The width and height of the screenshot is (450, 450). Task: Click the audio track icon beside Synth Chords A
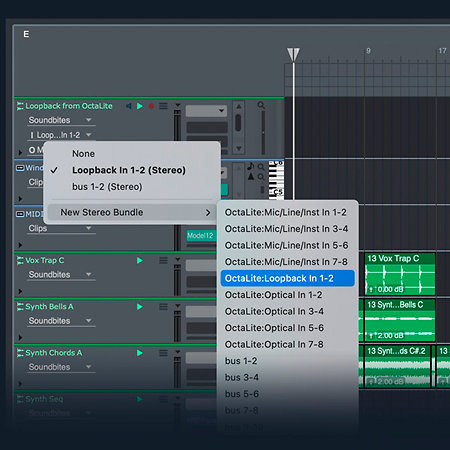pos(20,353)
